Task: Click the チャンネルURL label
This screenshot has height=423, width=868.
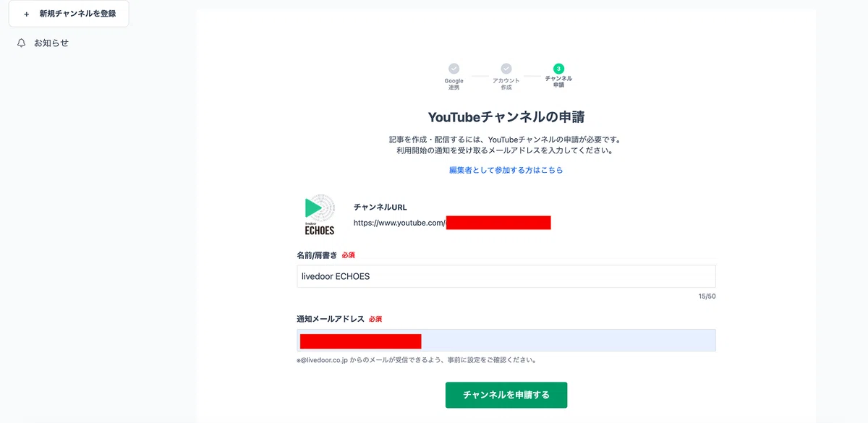Action: click(x=380, y=208)
